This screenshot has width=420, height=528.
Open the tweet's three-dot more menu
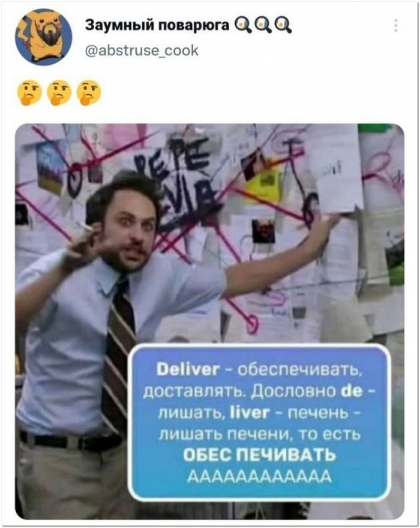[396, 26]
